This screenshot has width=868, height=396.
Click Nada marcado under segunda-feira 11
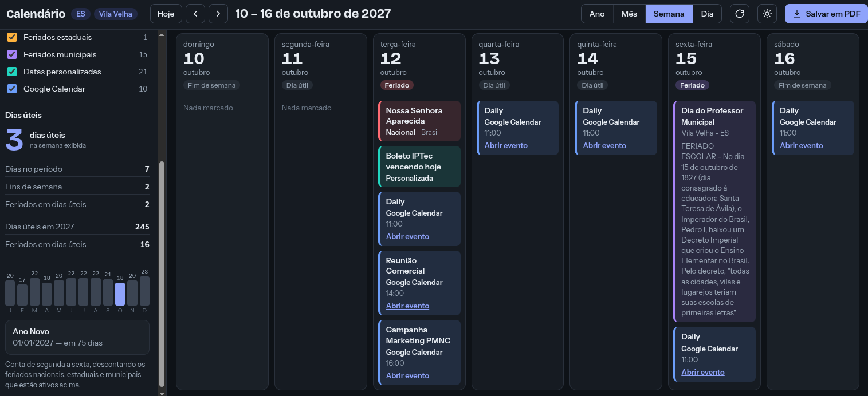tap(307, 108)
